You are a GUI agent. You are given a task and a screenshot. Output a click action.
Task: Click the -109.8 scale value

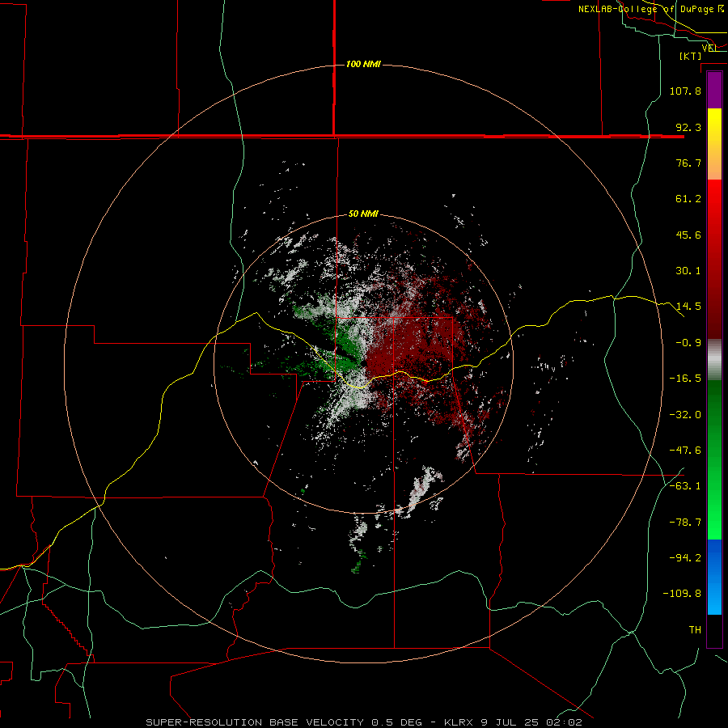pyautogui.click(x=683, y=594)
